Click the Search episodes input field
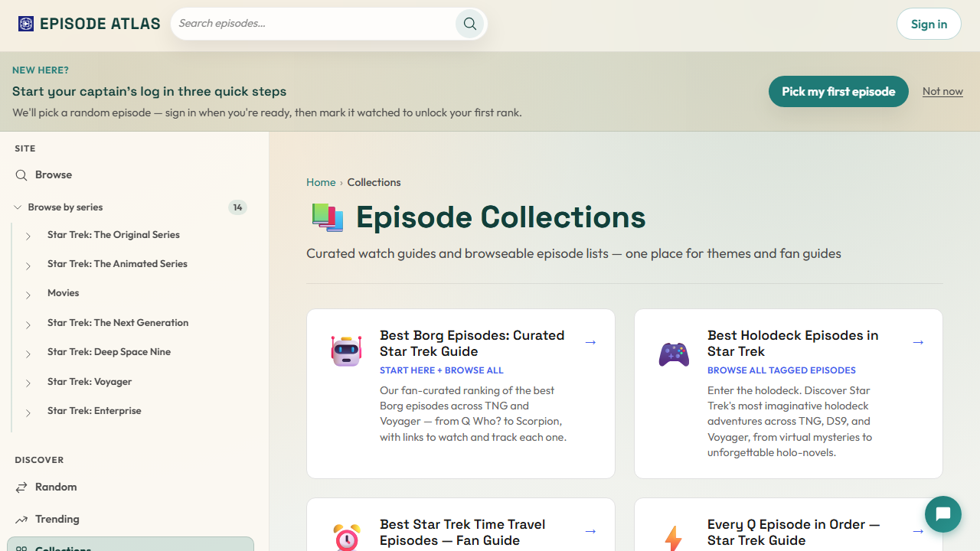The height and width of the screenshot is (551, 980). tap(314, 24)
